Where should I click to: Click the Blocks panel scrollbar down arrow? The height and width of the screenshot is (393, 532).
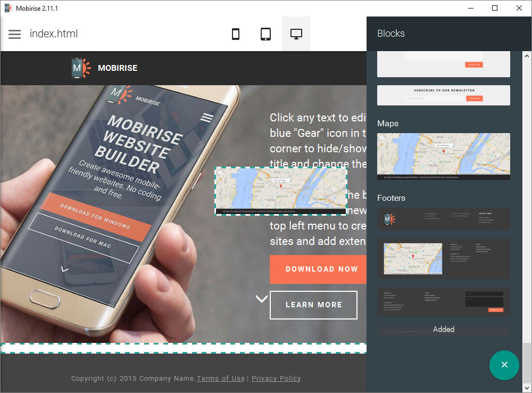pyautogui.click(x=527, y=388)
